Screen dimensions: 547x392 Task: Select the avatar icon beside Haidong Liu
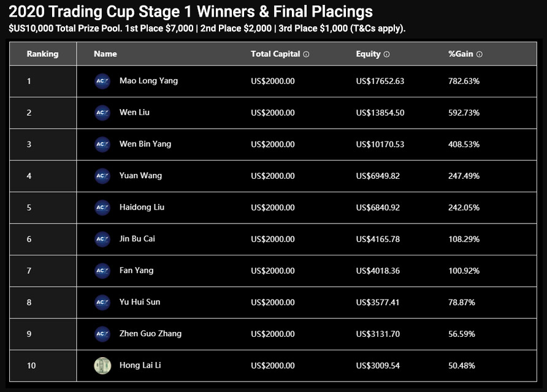pyautogui.click(x=102, y=208)
